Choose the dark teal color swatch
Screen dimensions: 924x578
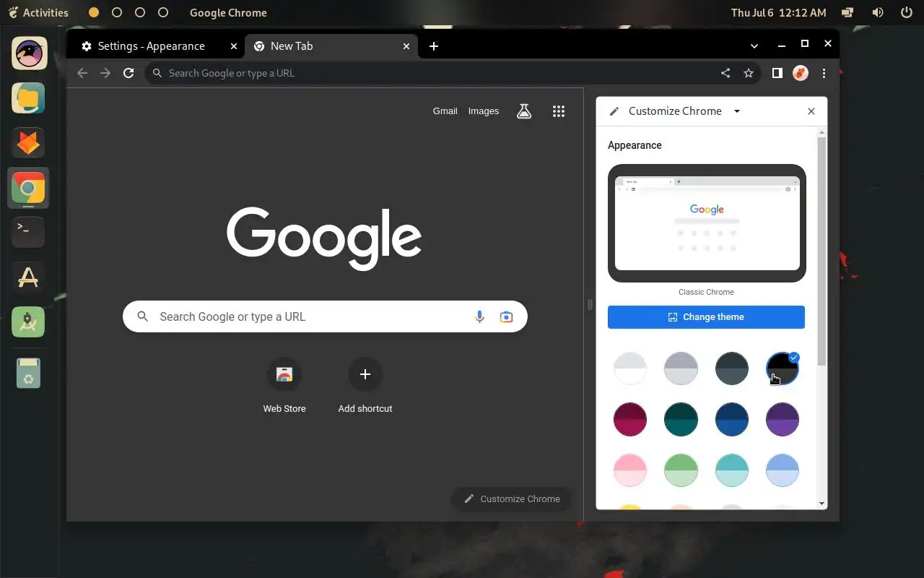click(681, 420)
